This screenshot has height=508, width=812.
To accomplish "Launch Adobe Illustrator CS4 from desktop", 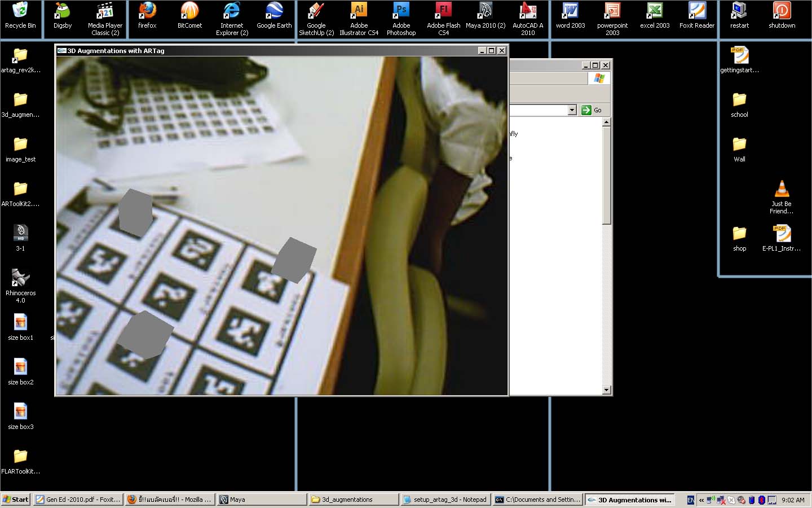I will (x=359, y=11).
